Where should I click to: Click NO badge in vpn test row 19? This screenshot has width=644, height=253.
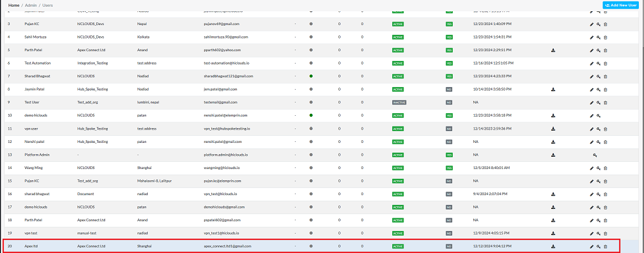click(449, 233)
